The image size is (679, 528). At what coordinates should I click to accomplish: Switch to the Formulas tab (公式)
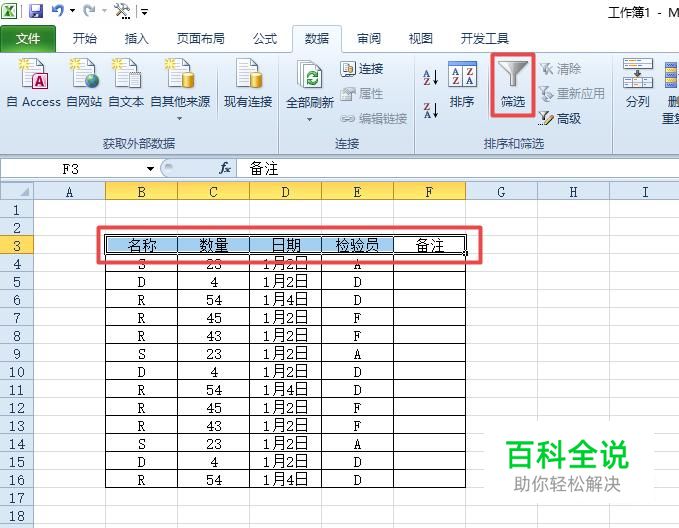265,39
